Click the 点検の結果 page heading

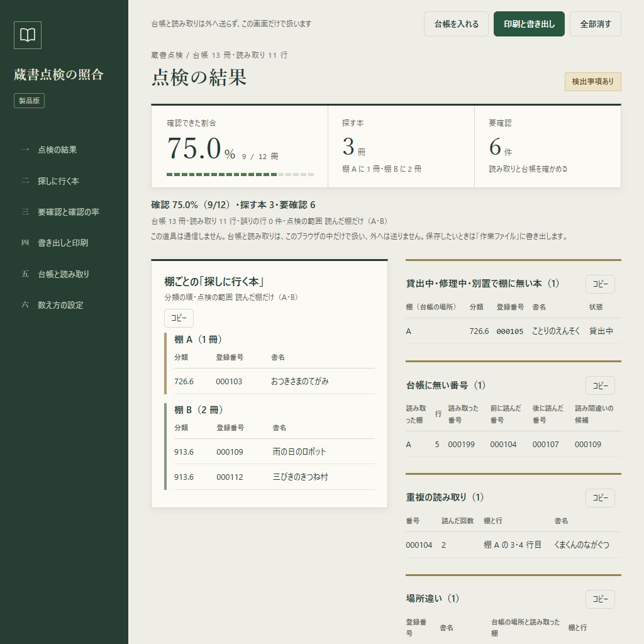pyautogui.click(x=199, y=77)
